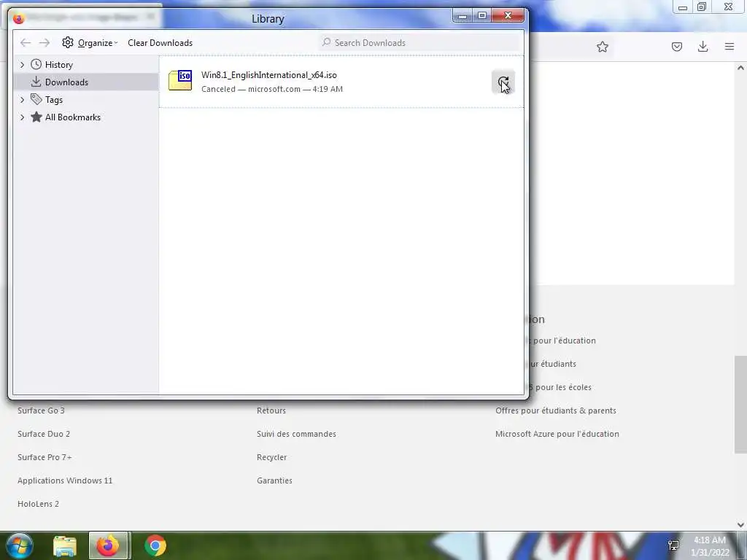This screenshot has width=747, height=560.
Task: Switch to Firefox in taskbar
Action: point(108,545)
